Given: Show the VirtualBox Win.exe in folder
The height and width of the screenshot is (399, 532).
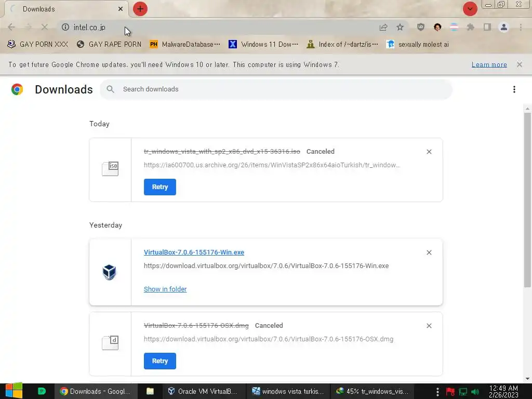Looking at the screenshot, I should pos(165,289).
